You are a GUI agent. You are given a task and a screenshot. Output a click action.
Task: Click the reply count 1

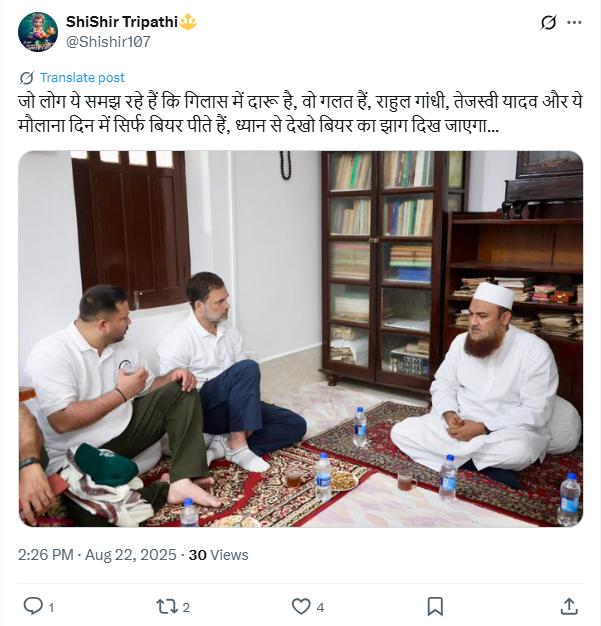(x=51, y=606)
